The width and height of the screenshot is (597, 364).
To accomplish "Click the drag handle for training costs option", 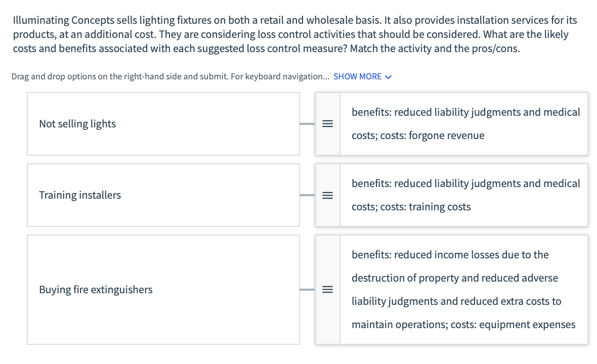I will 327,195.
